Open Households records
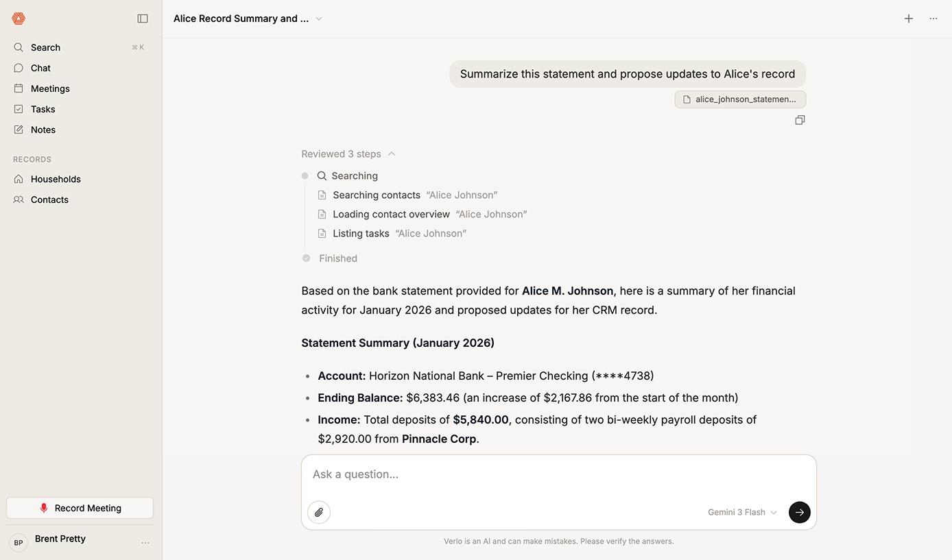The width and height of the screenshot is (952, 560). point(56,179)
